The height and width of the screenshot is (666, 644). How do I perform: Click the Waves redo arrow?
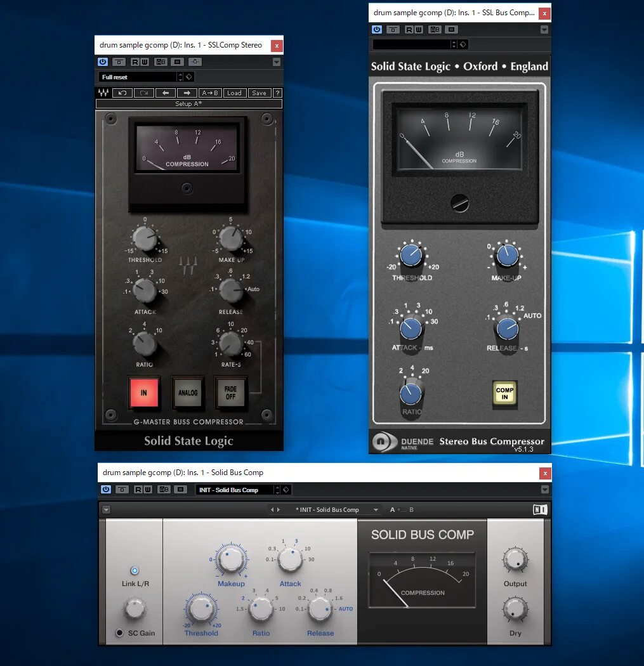pyautogui.click(x=143, y=93)
